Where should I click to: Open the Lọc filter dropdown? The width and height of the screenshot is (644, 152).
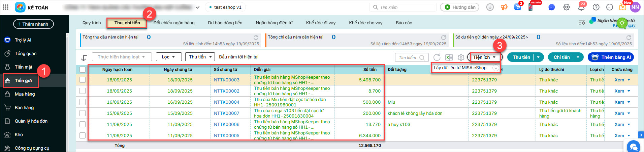click(x=169, y=57)
